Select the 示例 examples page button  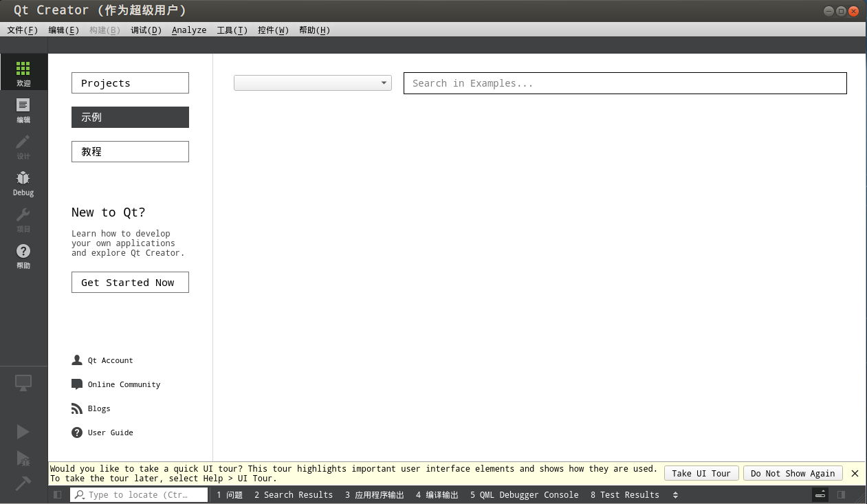(x=130, y=118)
